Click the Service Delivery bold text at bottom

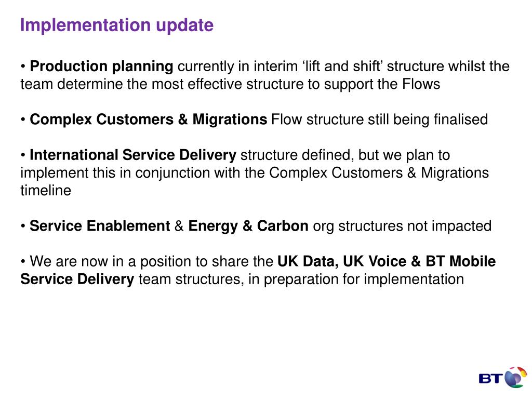coord(77,279)
